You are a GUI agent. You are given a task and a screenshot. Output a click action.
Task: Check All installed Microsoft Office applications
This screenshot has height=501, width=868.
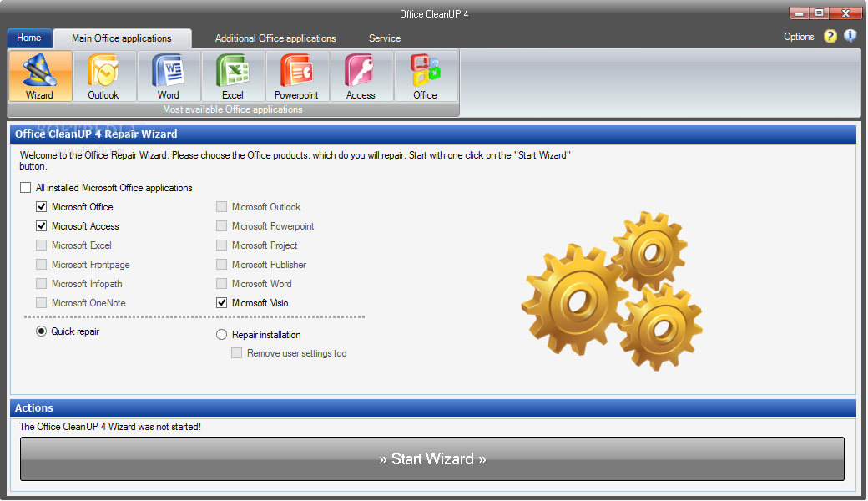click(x=26, y=188)
